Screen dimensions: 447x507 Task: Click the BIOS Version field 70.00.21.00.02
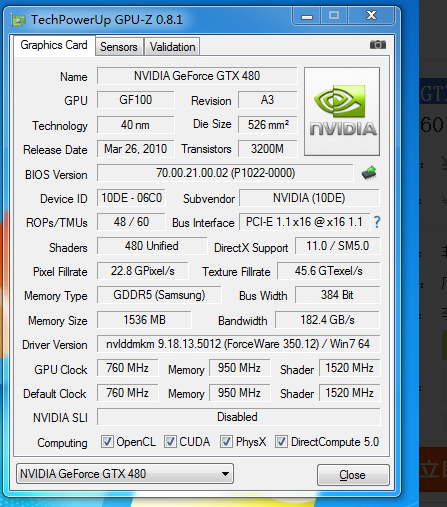(x=225, y=173)
